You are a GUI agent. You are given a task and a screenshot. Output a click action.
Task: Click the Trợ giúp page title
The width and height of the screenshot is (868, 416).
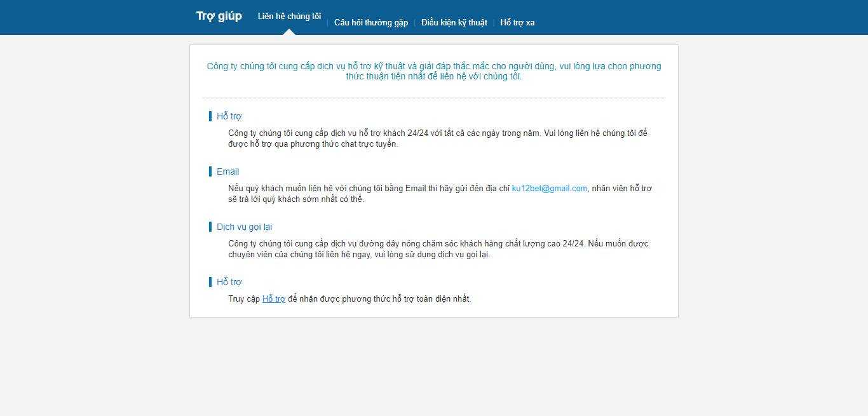point(219,17)
